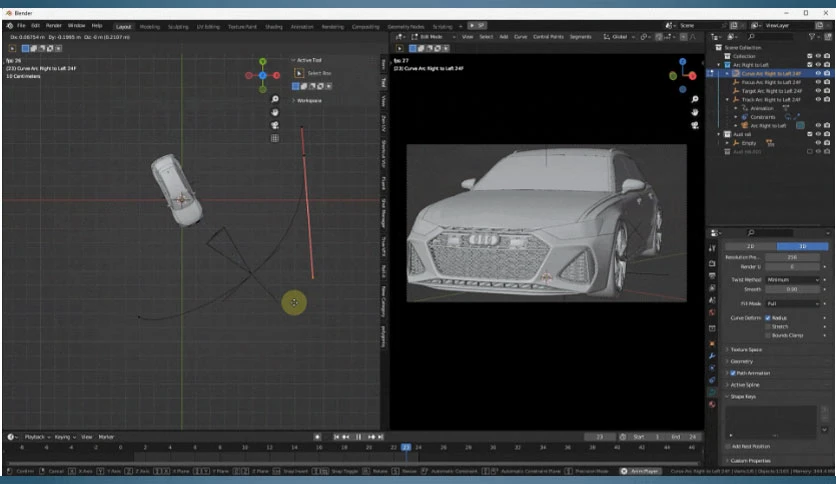Enable the Bounds Clamp checkbox
836x484 pixels.
pyautogui.click(x=768, y=335)
